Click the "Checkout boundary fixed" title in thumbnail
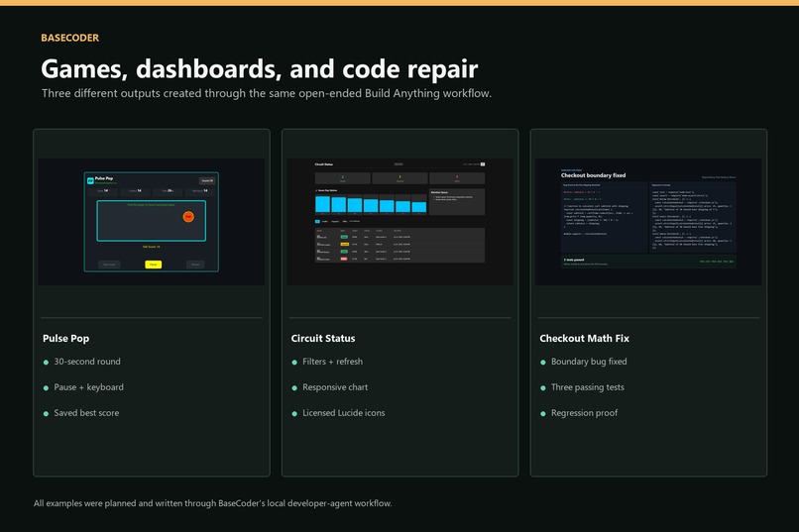 593,175
